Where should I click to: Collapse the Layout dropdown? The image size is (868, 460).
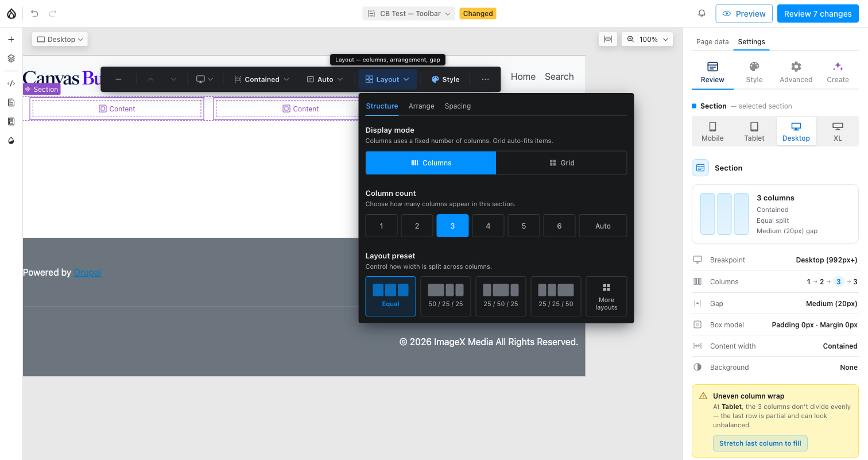click(387, 79)
